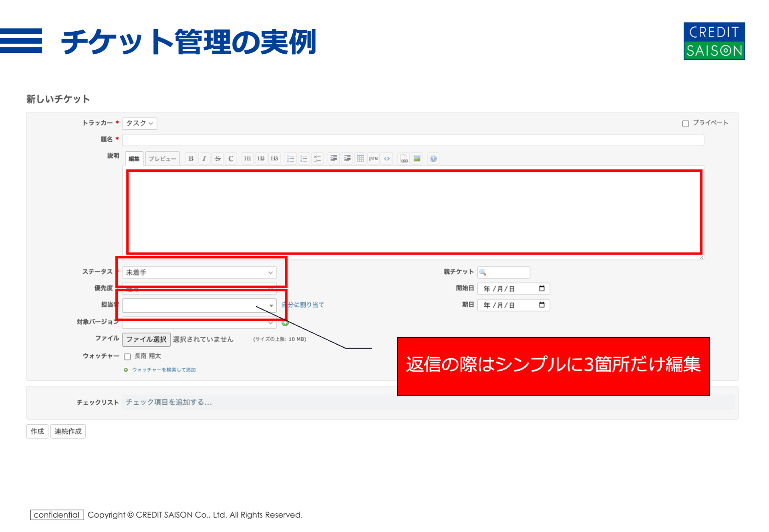Check the watcher 長南 翔太 checkbox
The image size is (769, 532).
pos(127,356)
